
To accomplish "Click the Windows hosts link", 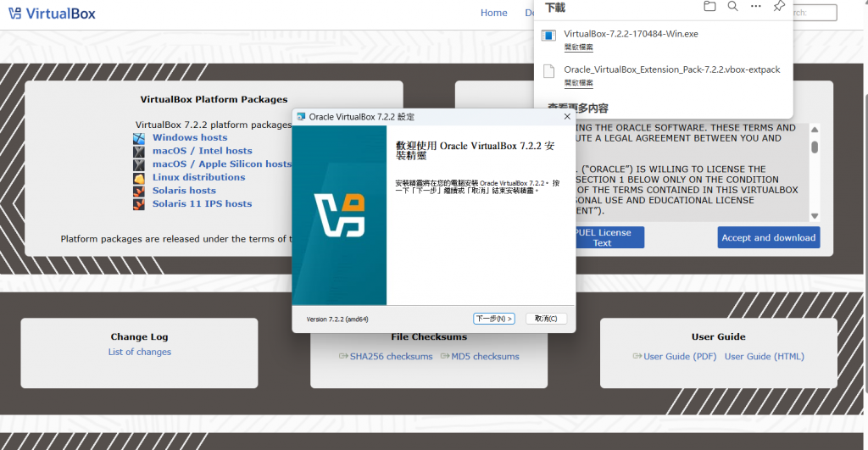I will 190,137.
